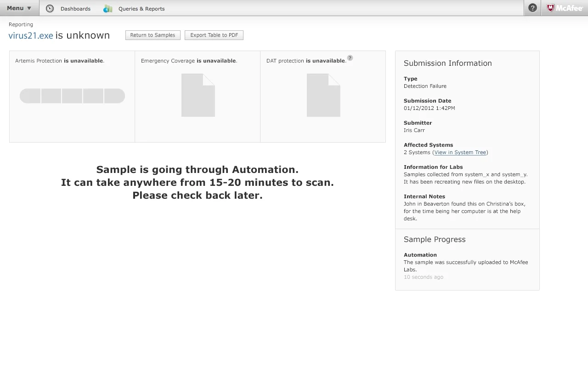
Task: Click the Emergency Coverage document placeholder icon
Action: click(x=198, y=96)
